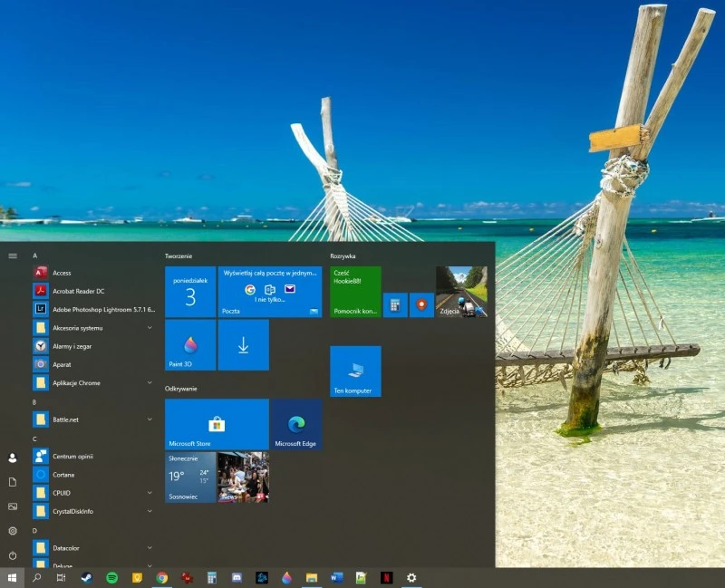Image resolution: width=725 pixels, height=588 pixels.
Task: Open Acrobat Reader DC from app list
Action: [78, 291]
